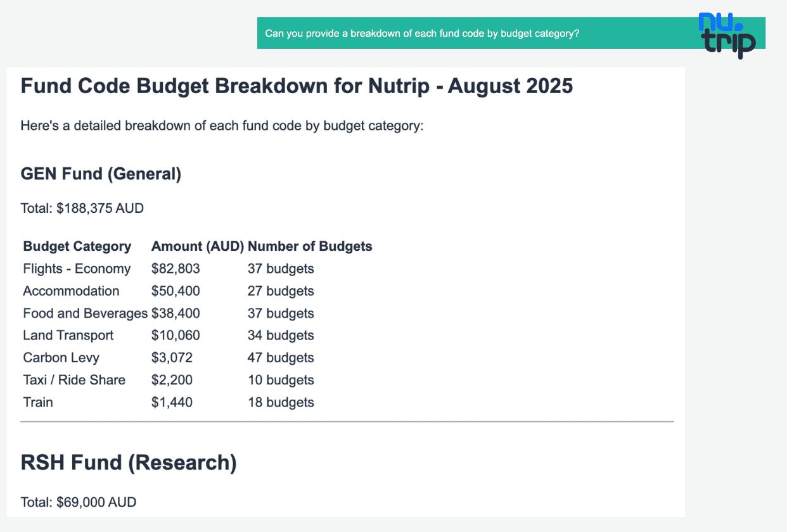Click the Number of Budgets column header
The width and height of the screenshot is (787, 532).
point(310,246)
